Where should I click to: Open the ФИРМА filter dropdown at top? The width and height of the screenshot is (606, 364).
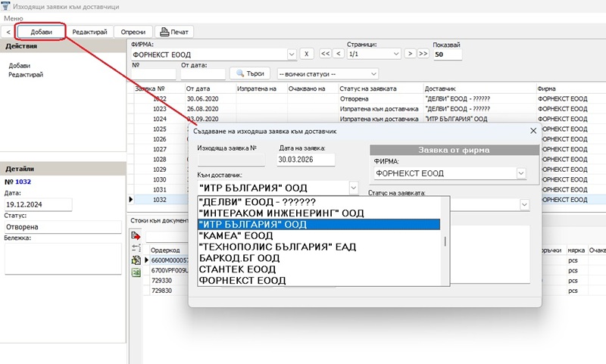tap(292, 54)
